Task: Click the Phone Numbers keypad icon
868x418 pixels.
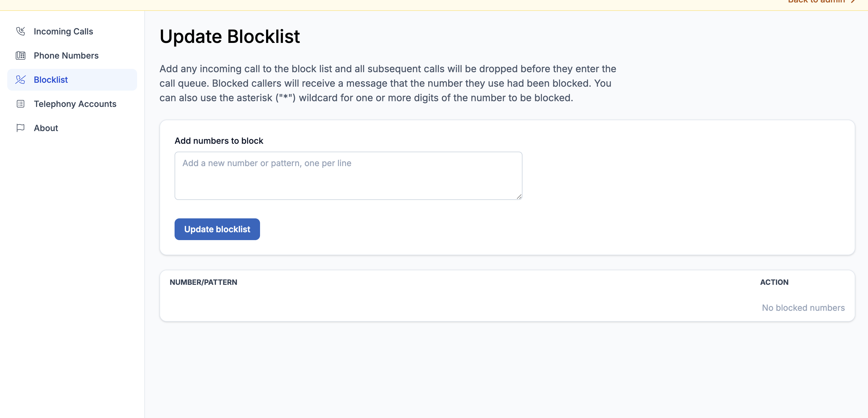Action: tap(21, 56)
